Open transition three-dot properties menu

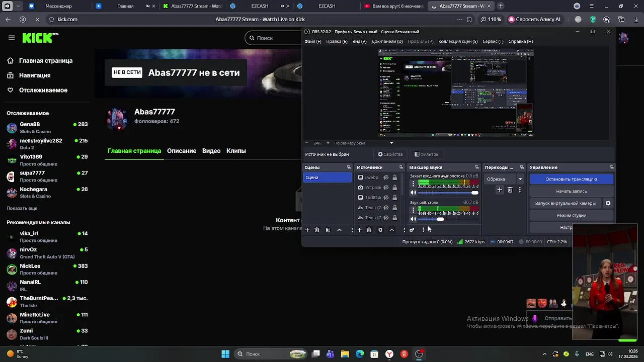click(x=520, y=190)
